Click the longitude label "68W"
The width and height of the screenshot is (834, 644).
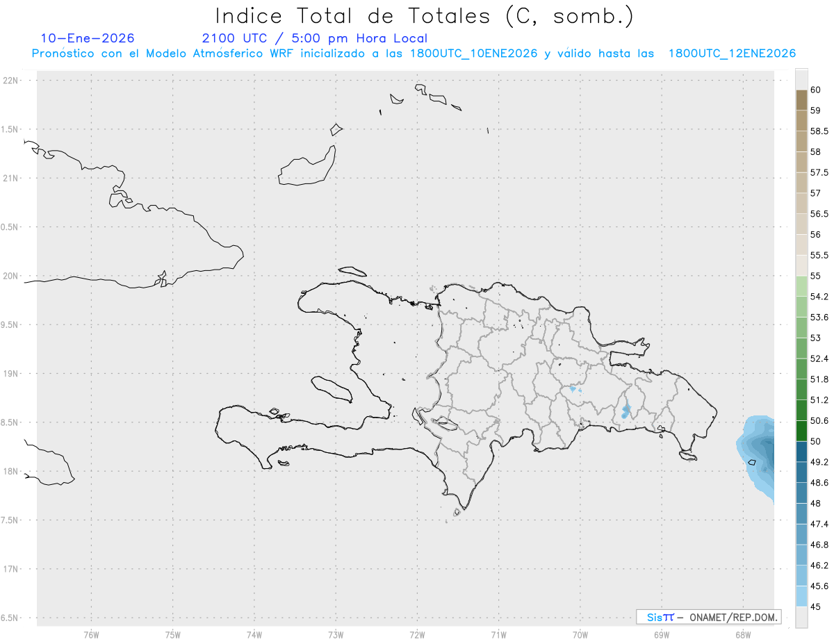click(x=743, y=634)
